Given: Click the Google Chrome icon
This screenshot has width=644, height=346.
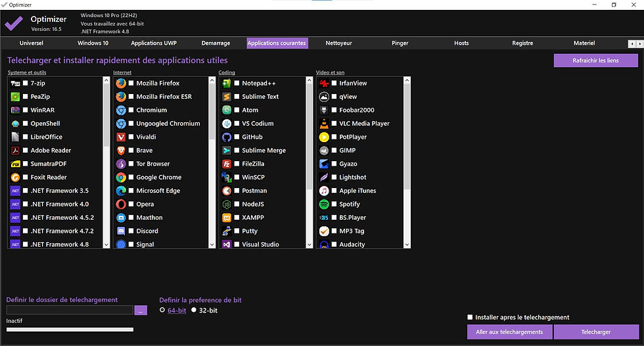Looking at the screenshot, I should pos(121,178).
